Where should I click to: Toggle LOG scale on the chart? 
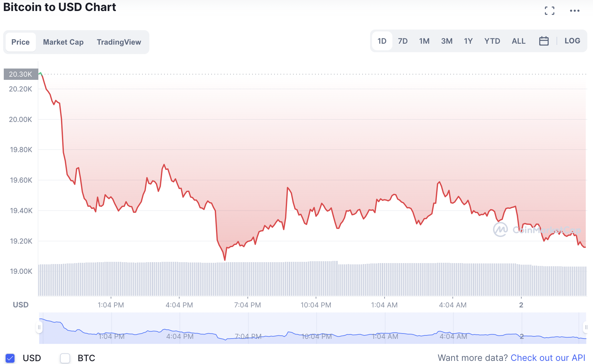(x=572, y=41)
